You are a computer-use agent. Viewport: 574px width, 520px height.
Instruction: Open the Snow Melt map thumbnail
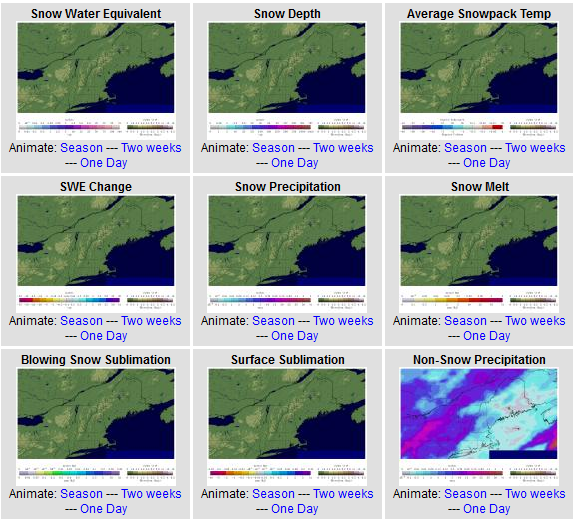coord(479,253)
